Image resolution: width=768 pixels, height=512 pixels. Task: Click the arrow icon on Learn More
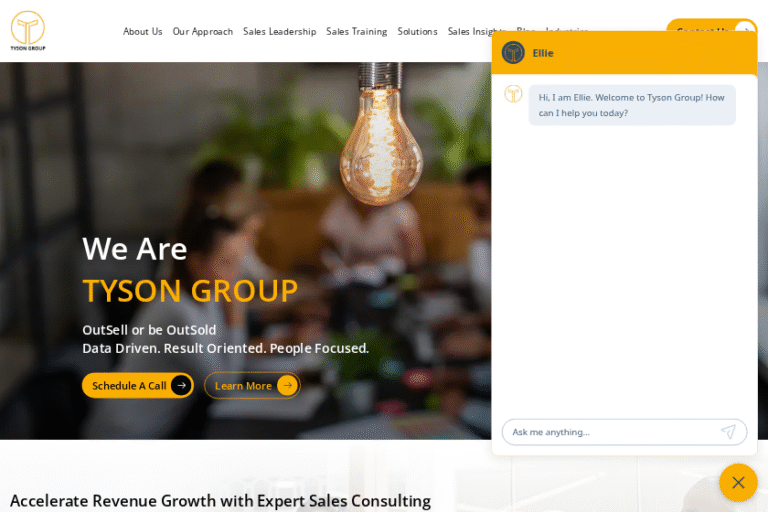[288, 386]
